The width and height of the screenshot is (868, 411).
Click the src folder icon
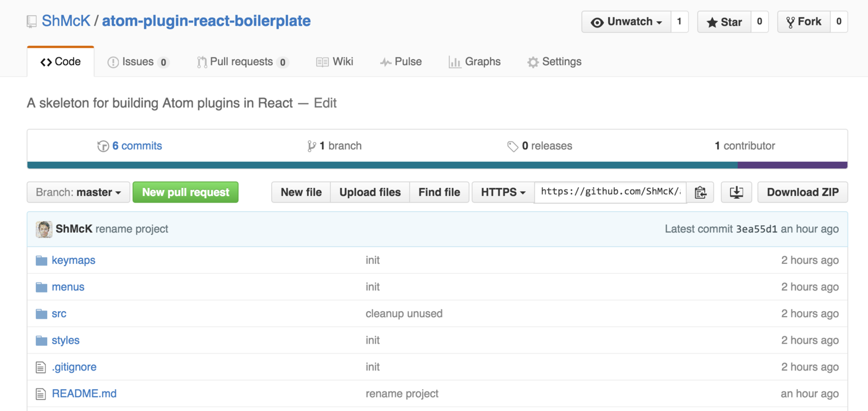pos(41,314)
